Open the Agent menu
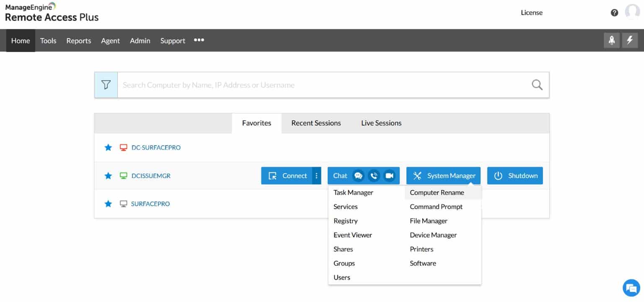The height and width of the screenshot is (302, 644). click(111, 41)
